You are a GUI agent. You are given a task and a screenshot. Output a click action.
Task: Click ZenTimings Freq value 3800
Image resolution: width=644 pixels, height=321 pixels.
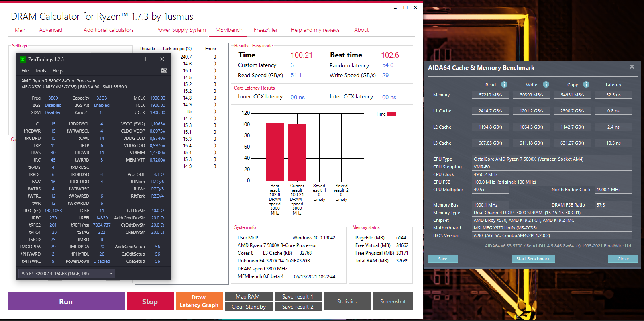tap(53, 98)
